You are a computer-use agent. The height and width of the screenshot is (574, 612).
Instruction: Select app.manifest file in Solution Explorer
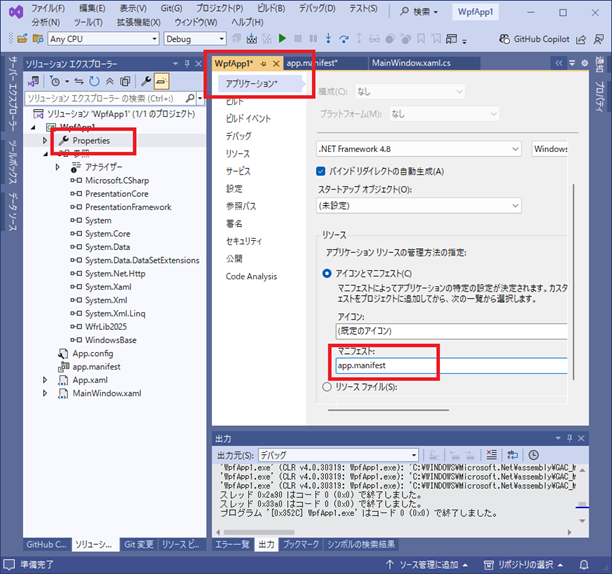pos(96,366)
